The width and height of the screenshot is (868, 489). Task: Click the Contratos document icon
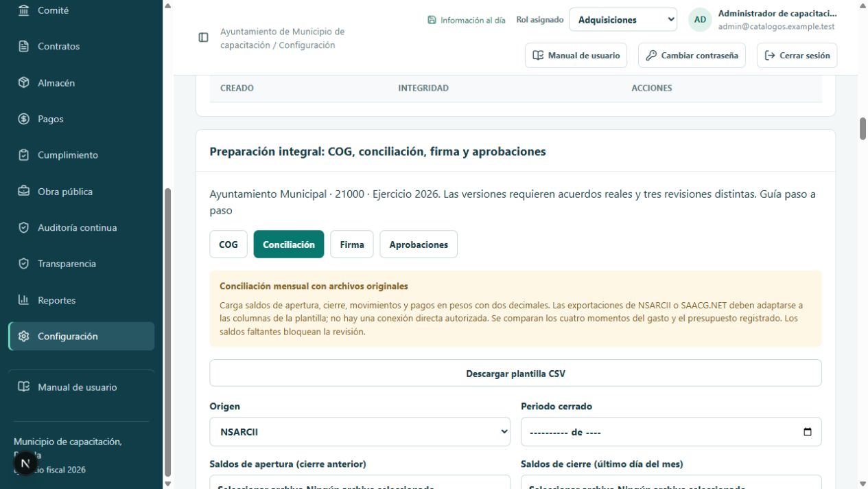click(24, 47)
